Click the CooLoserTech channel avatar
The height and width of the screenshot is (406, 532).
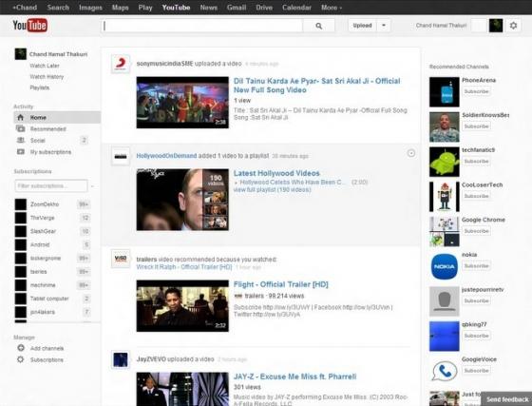(x=445, y=197)
